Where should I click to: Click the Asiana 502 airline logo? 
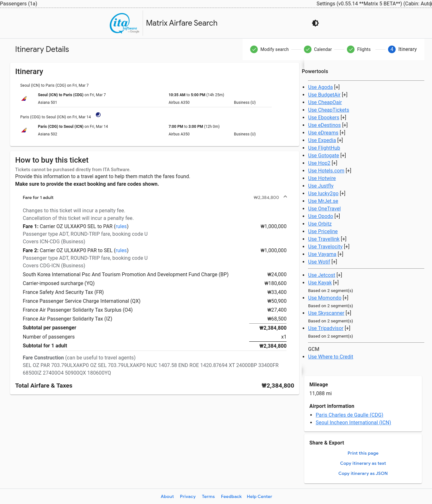click(24, 130)
